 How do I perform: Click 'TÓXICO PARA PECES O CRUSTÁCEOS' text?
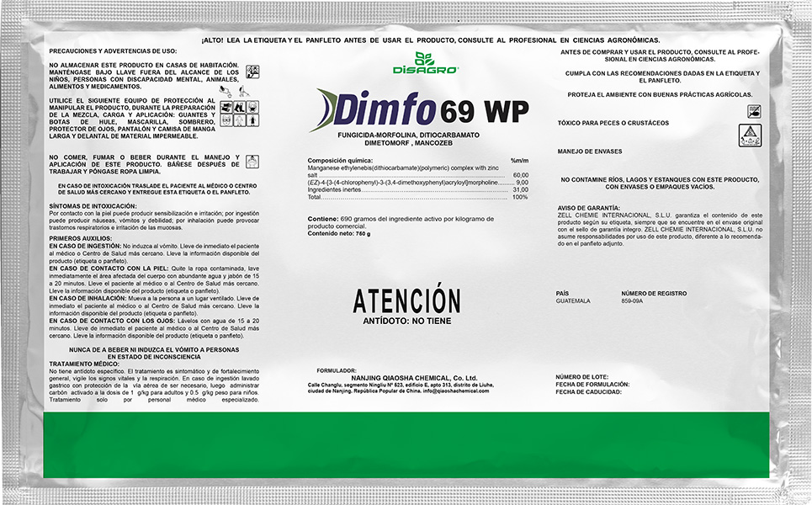click(613, 123)
